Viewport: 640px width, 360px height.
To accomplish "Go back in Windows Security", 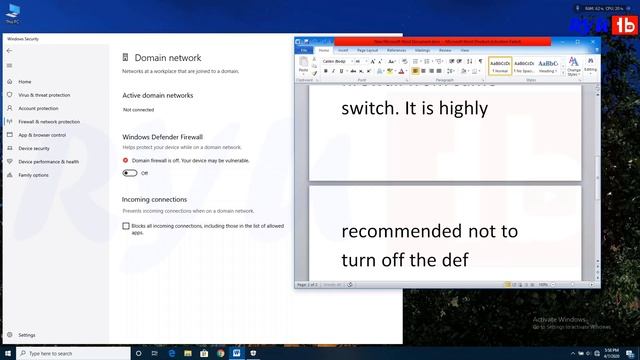I will click(x=9, y=51).
